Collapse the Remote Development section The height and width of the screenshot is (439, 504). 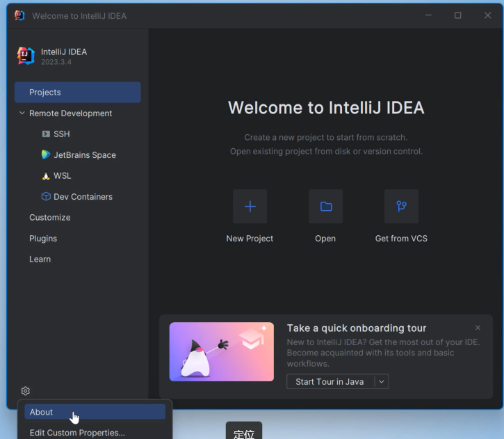click(22, 113)
